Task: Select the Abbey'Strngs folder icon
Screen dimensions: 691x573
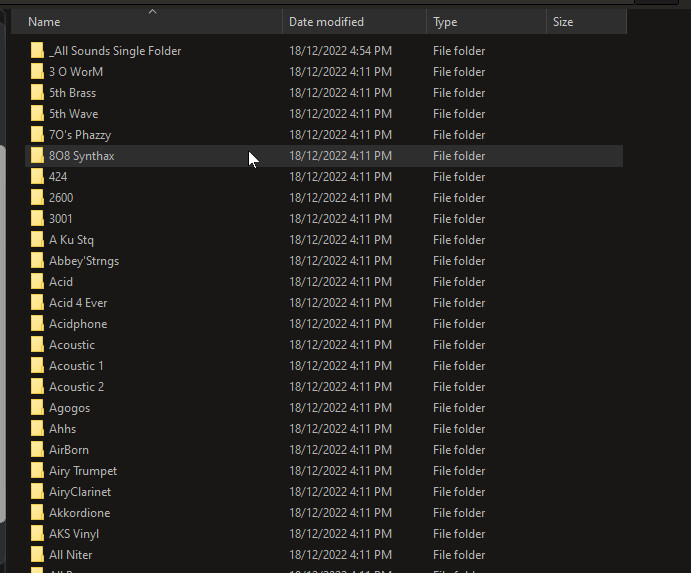Action: [x=37, y=261]
